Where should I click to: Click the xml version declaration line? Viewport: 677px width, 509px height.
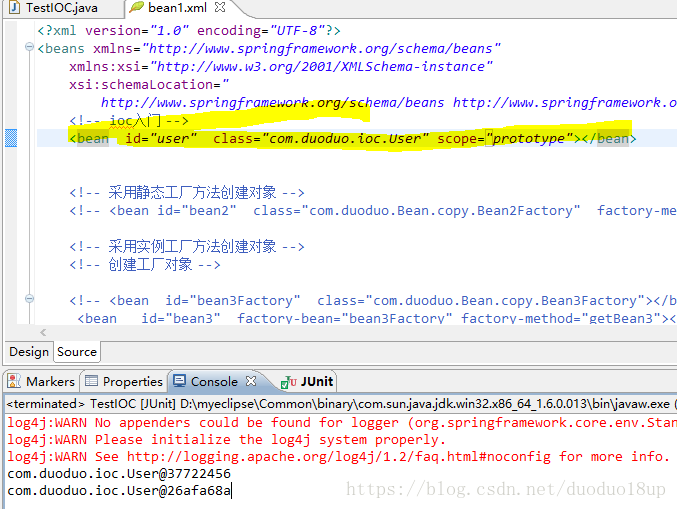point(189,31)
